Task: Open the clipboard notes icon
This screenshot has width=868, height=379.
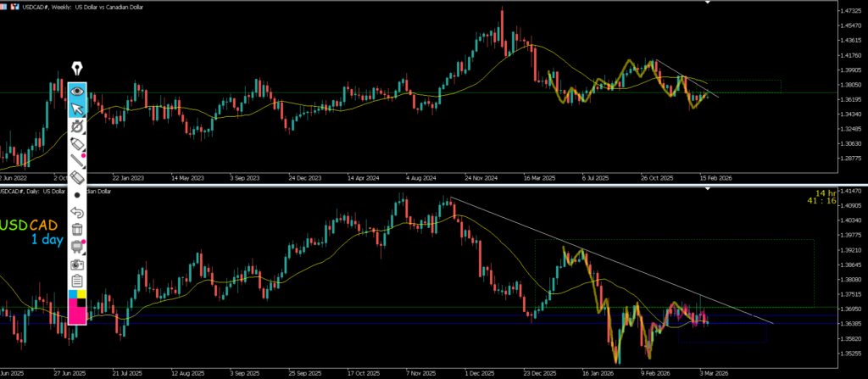Action: [x=77, y=280]
